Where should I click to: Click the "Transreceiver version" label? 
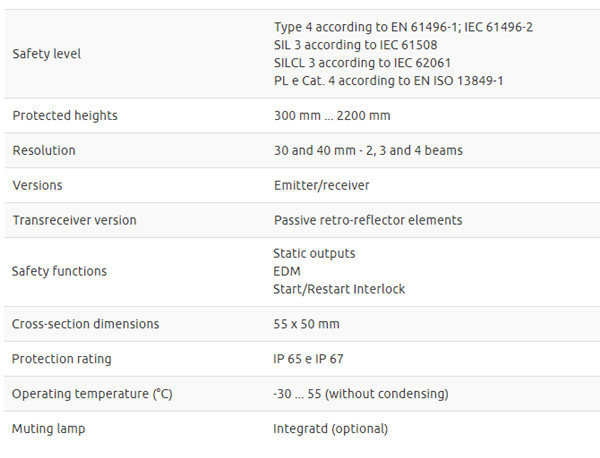(x=74, y=220)
